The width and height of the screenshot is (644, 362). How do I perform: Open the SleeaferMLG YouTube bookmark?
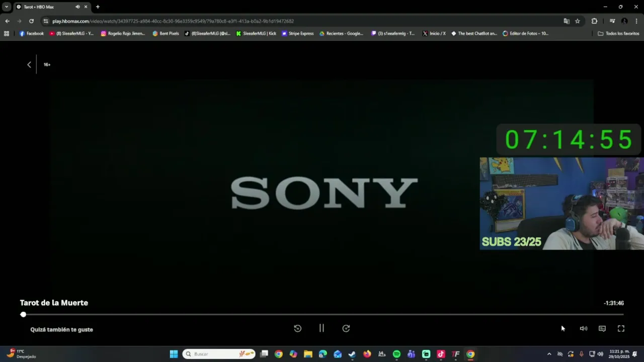coord(71,34)
